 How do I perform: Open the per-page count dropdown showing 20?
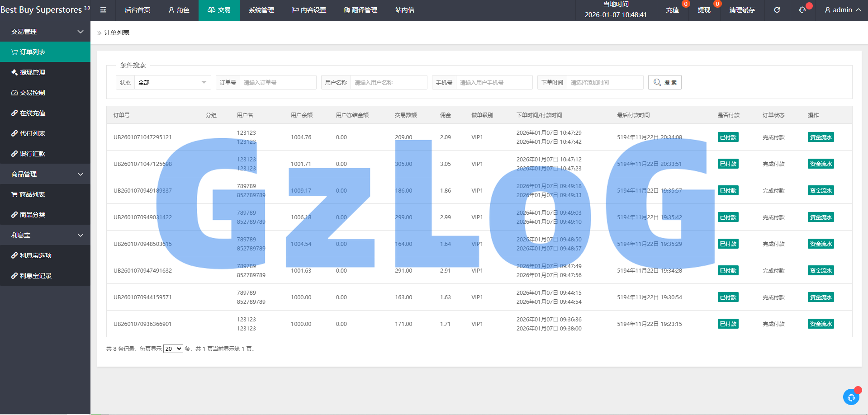pos(173,349)
